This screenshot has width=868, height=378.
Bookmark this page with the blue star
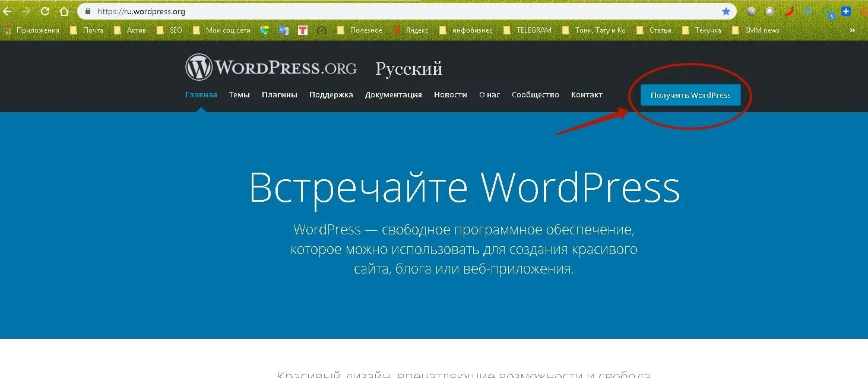click(x=726, y=11)
